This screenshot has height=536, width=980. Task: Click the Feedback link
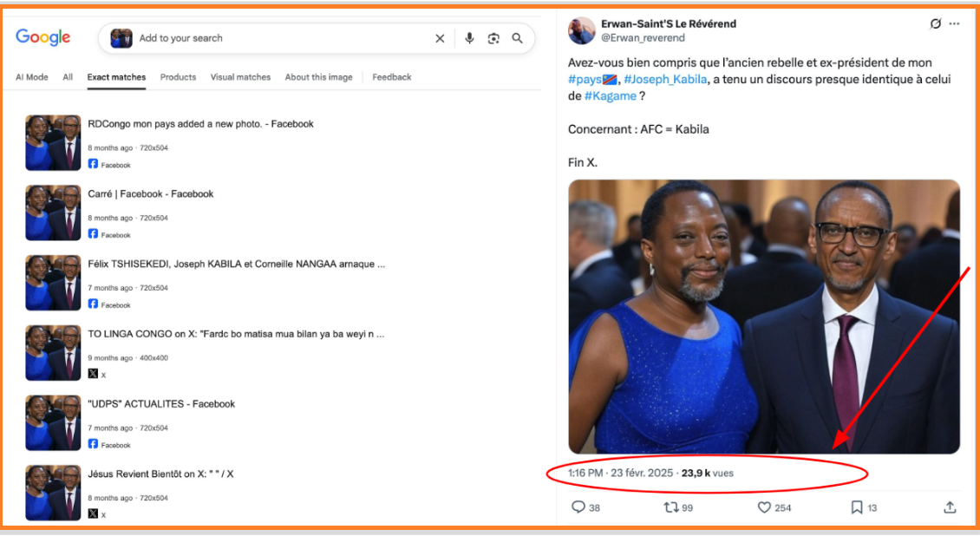coord(392,77)
